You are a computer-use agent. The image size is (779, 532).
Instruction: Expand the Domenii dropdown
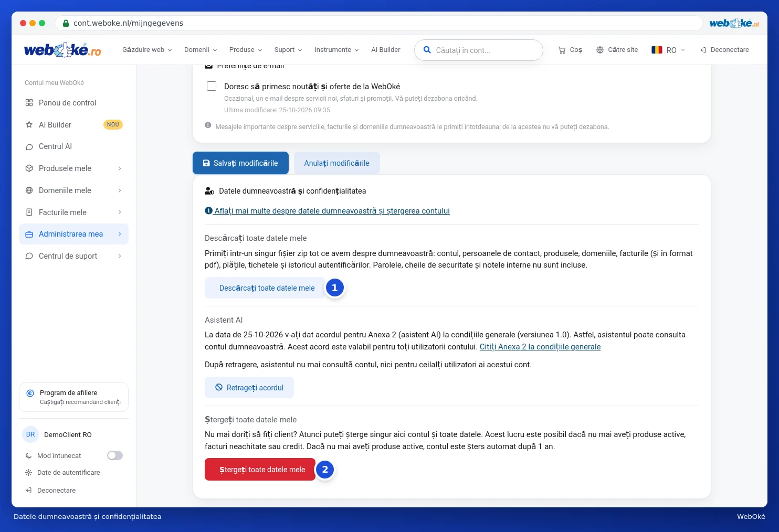[201, 50]
